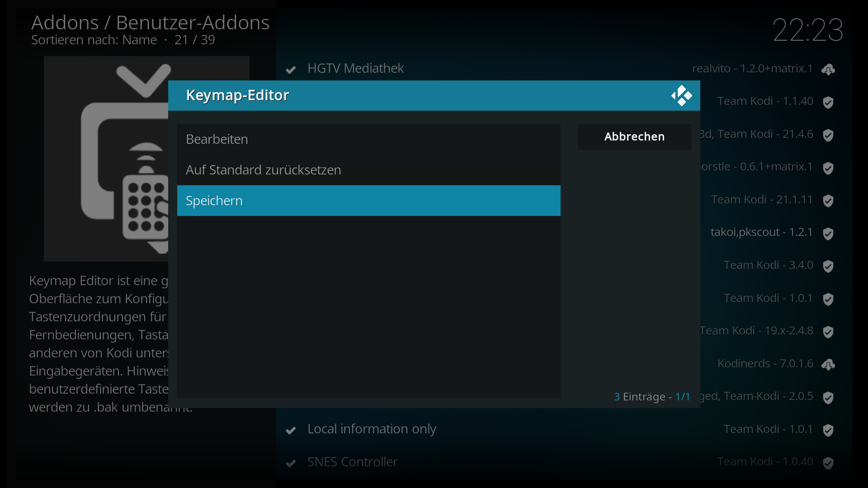
Task: Click verified shield for Team-Kodi 2.0.5
Action: pyautogui.click(x=828, y=398)
